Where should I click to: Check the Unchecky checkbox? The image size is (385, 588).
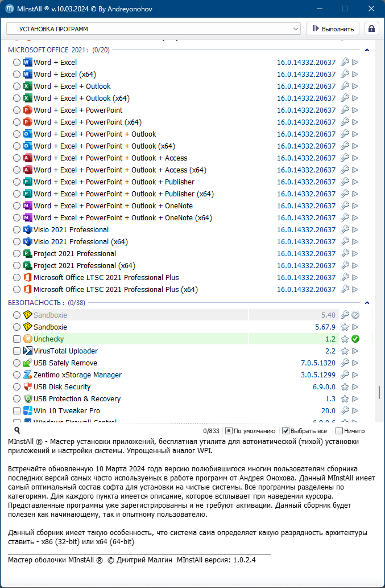(x=16, y=339)
